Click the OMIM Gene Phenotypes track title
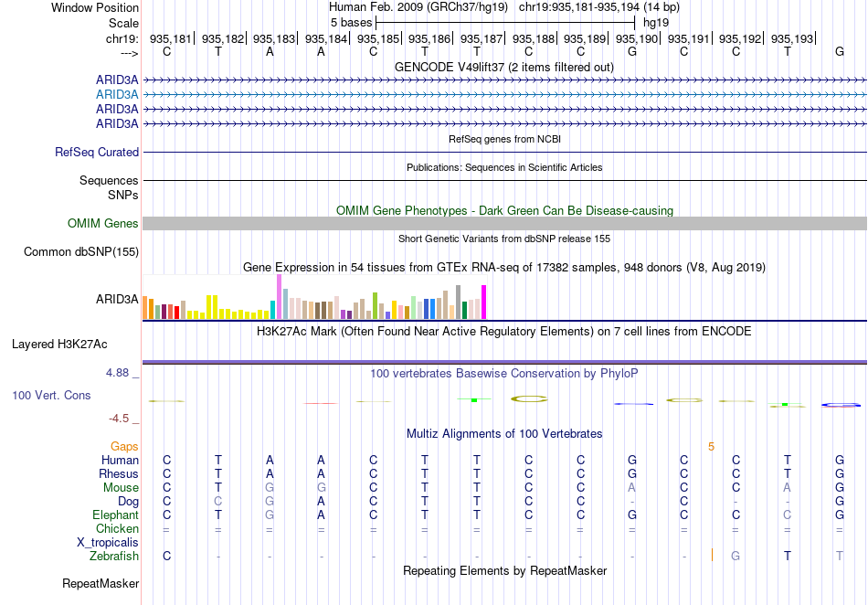The width and height of the screenshot is (868, 605). click(505, 210)
